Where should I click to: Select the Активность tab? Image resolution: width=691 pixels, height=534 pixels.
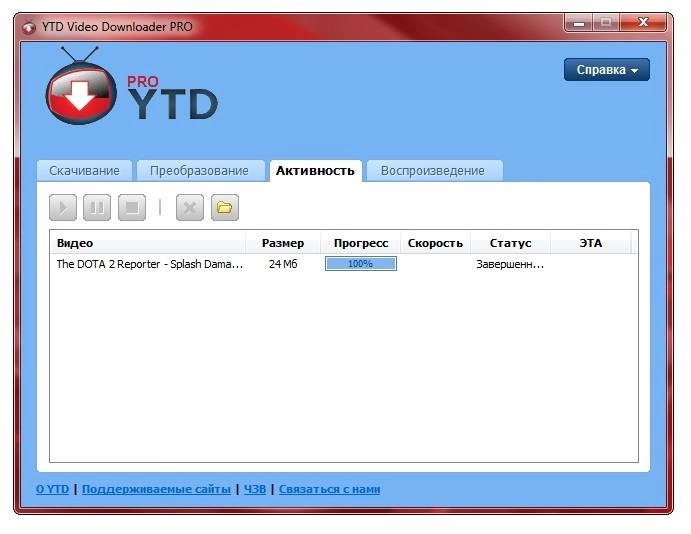[x=315, y=171]
